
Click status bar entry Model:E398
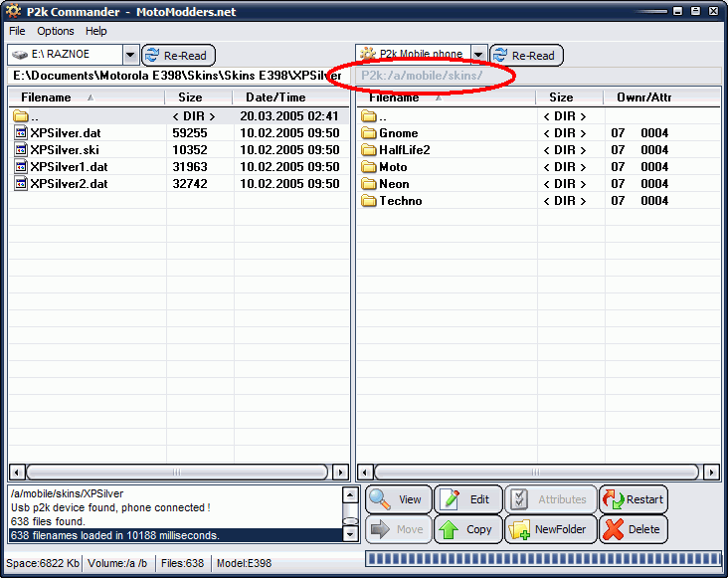[245, 563]
